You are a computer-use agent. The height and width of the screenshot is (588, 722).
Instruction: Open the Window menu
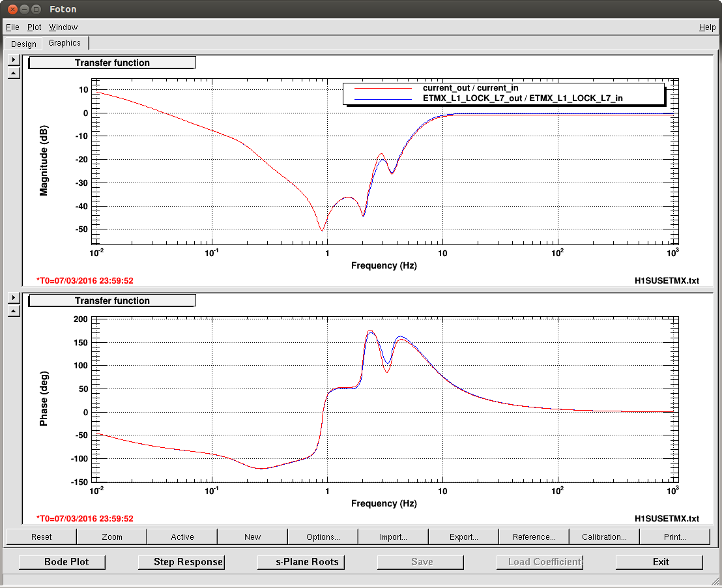(x=63, y=27)
